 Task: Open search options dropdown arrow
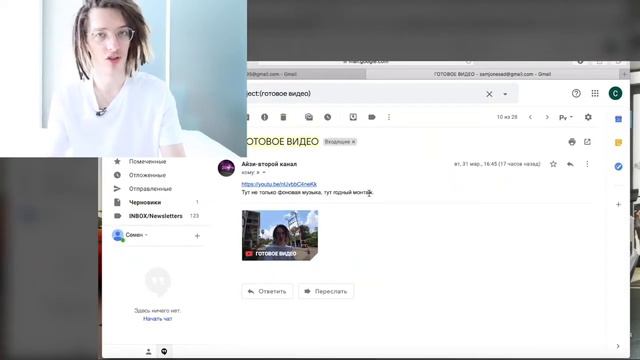(505, 94)
